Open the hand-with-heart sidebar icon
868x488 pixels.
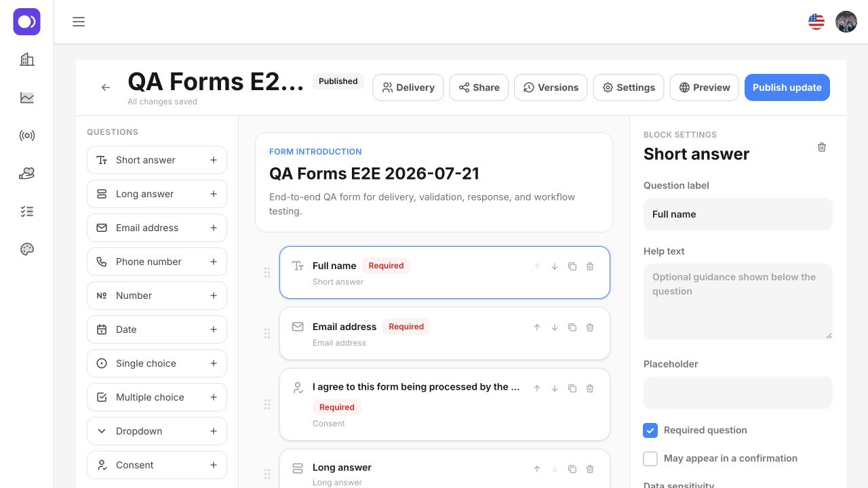click(x=27, y=174)
